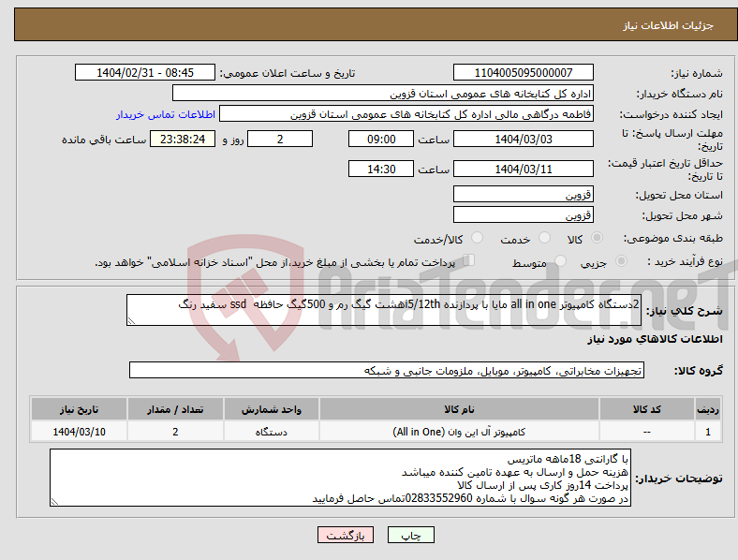Screen dimensions: 738x560
Task: Click the item name cell کامپیوتر آل این وان
Action: [x=459, y=432]
